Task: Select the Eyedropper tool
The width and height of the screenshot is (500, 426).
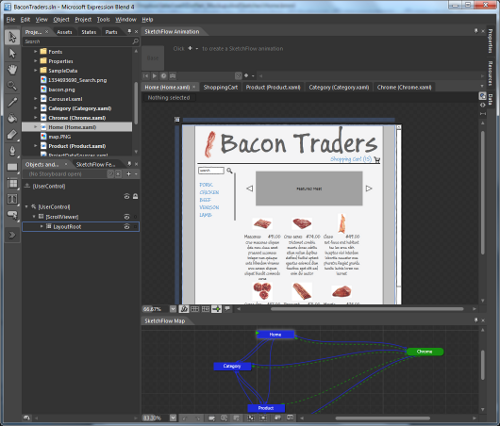Action: coord(12,102)
